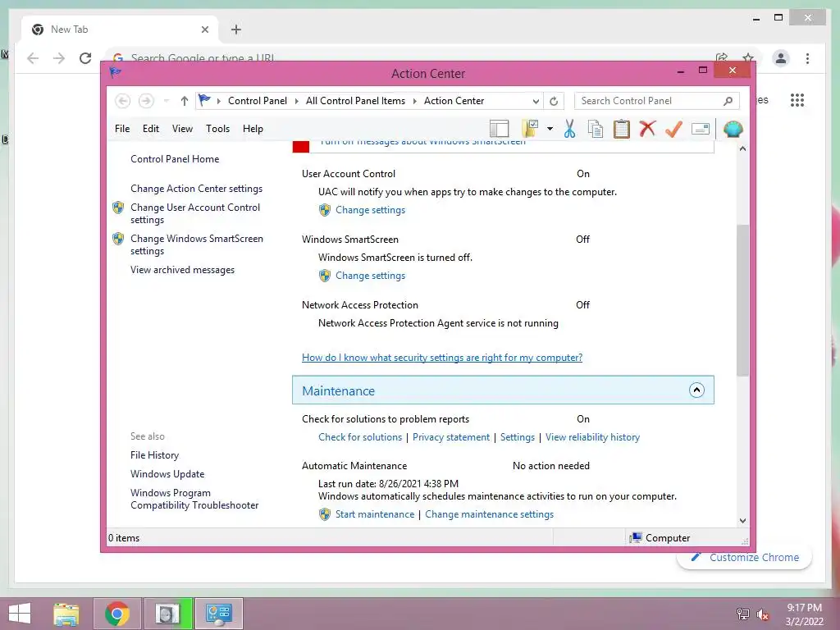Open Change Action Center settings

(197, 189)
